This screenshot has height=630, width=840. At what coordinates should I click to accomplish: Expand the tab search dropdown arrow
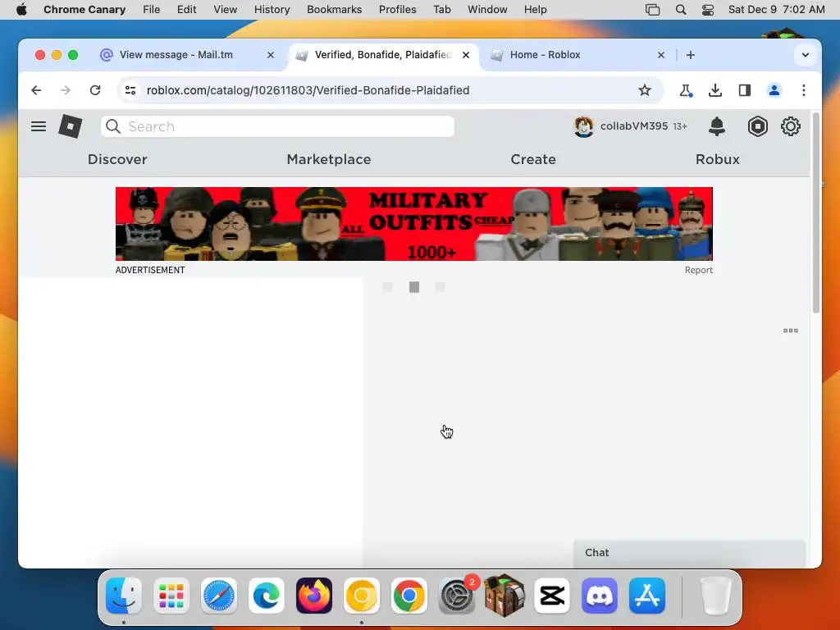coord(806,55)
